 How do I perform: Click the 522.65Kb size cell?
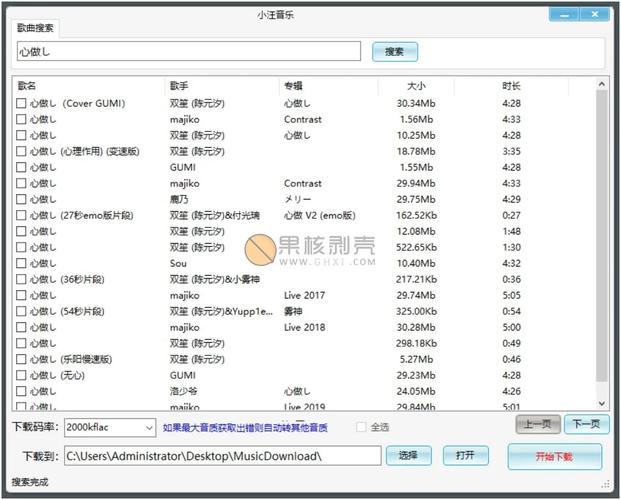click(416, 248)
